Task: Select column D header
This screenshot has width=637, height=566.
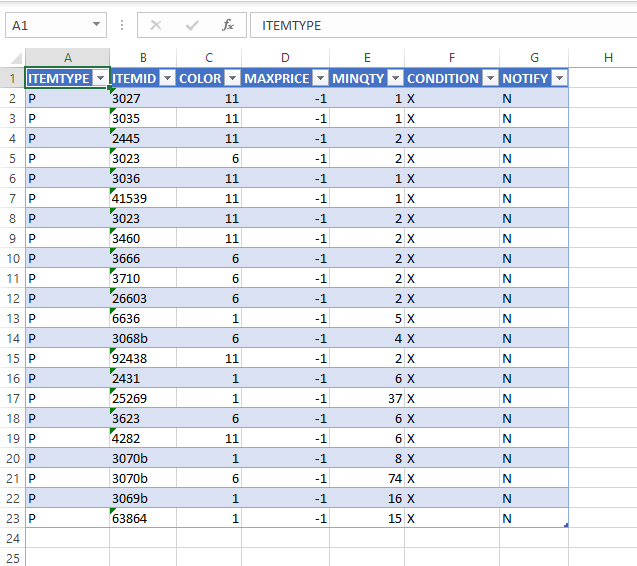Action: tap(285, 58)
